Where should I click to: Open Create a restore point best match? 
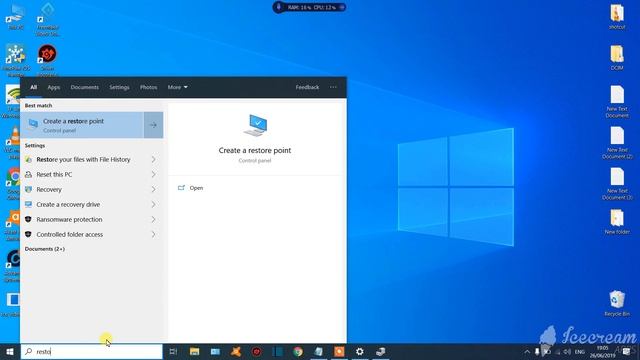tap(82, 125)
